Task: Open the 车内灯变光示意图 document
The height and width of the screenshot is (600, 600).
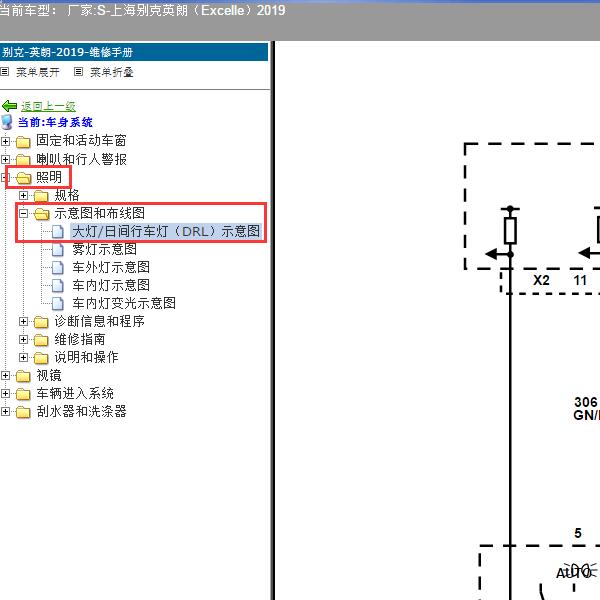Action: point(124,303)
